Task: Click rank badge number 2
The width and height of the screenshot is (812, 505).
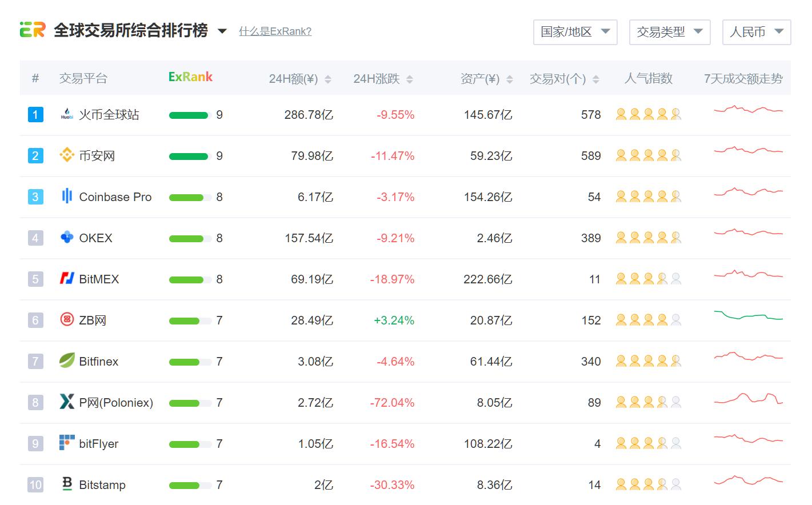Action: click(x=35, y=156)
